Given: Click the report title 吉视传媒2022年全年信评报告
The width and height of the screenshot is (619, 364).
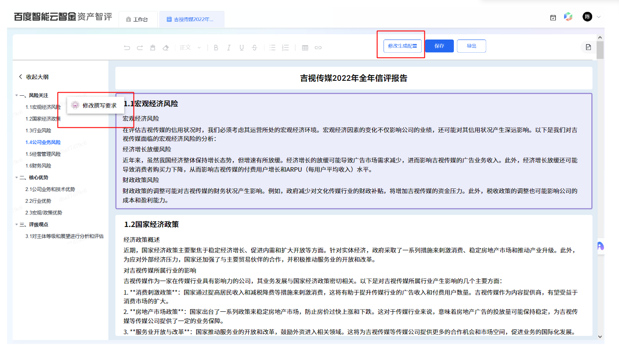Looking at the screenshot, I should click(354, 79).
